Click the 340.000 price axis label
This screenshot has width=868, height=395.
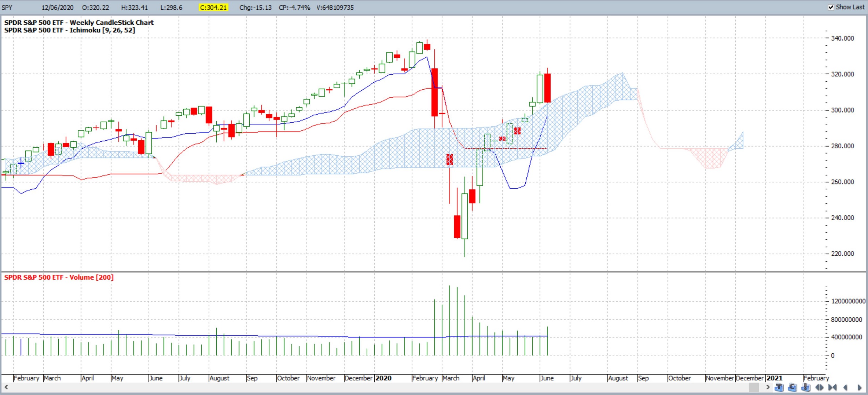842,38
